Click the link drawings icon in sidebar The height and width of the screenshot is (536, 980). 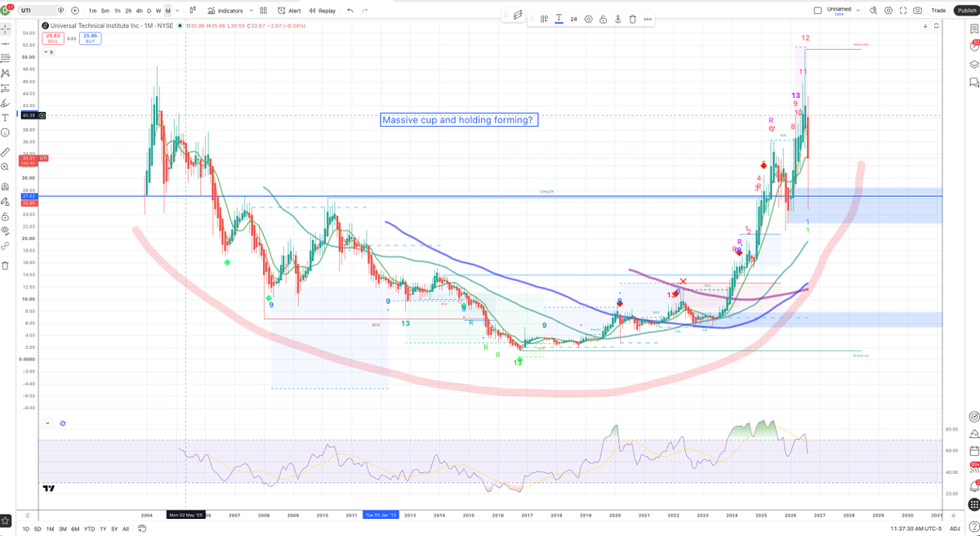click(6, 246)
